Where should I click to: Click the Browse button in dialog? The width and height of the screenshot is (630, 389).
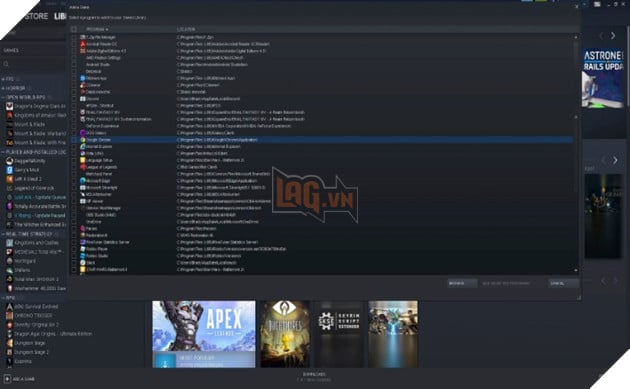(462, 283)
